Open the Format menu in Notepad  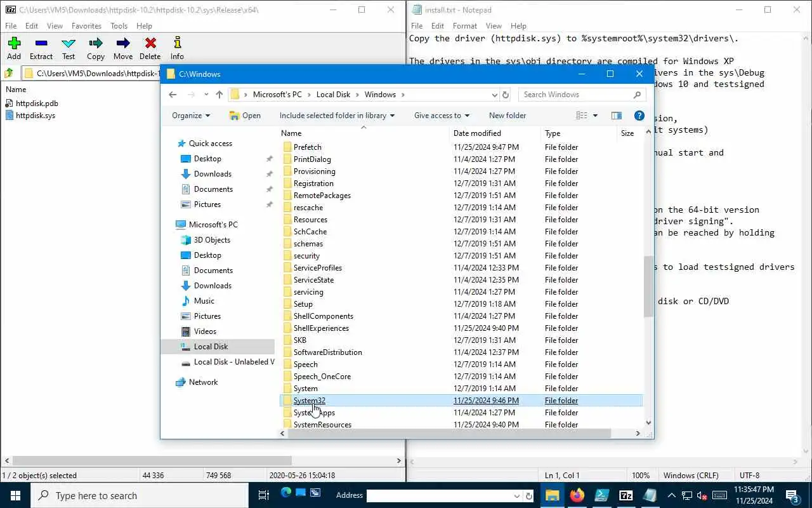[x=465, y=26]
